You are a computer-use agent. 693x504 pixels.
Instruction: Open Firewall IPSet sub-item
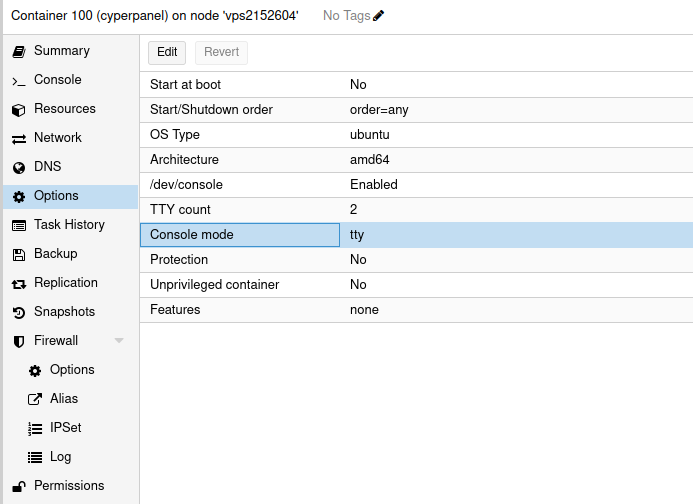tap(65, 428)
